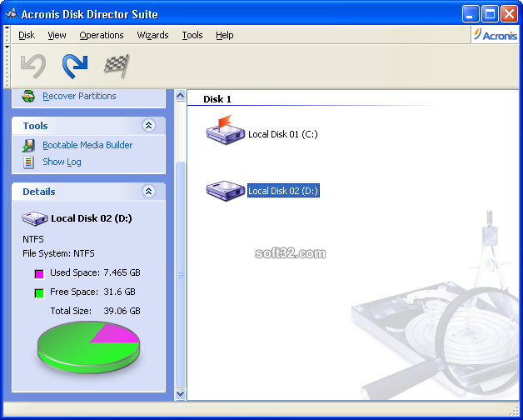Click the checkered flag Commit icon

tap(117, 66)
